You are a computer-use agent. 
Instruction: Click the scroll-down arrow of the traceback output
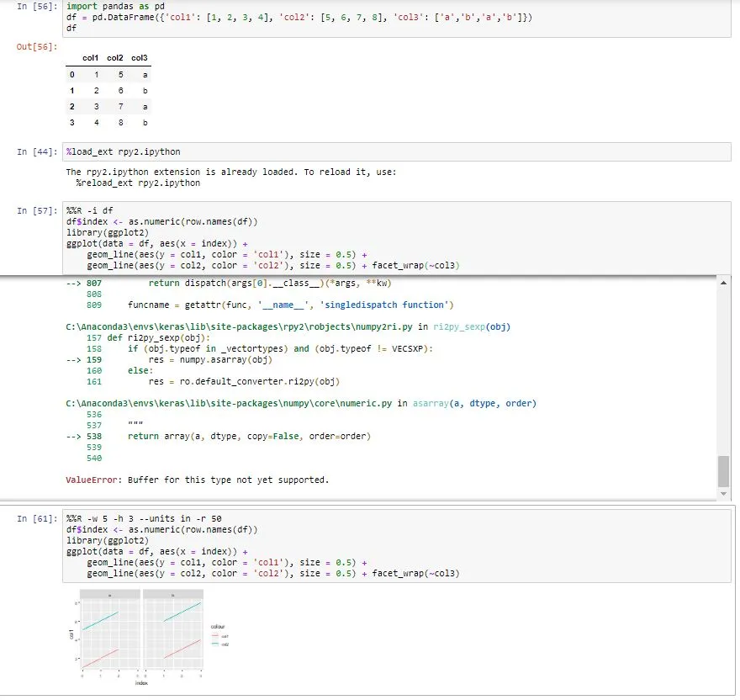(723, 494)
